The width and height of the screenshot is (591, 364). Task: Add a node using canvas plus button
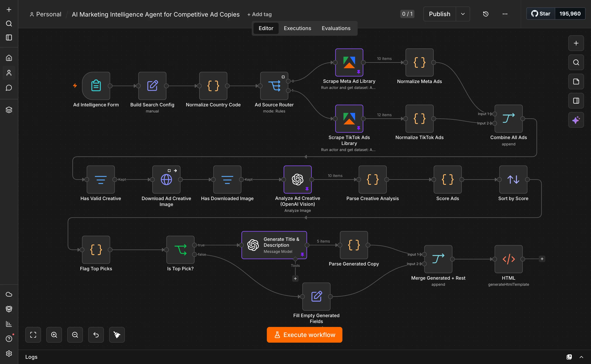(576, 43)
